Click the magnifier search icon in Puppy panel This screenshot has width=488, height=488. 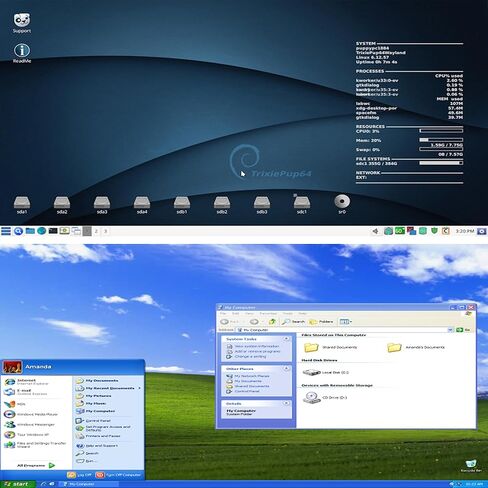click(18, 231)
